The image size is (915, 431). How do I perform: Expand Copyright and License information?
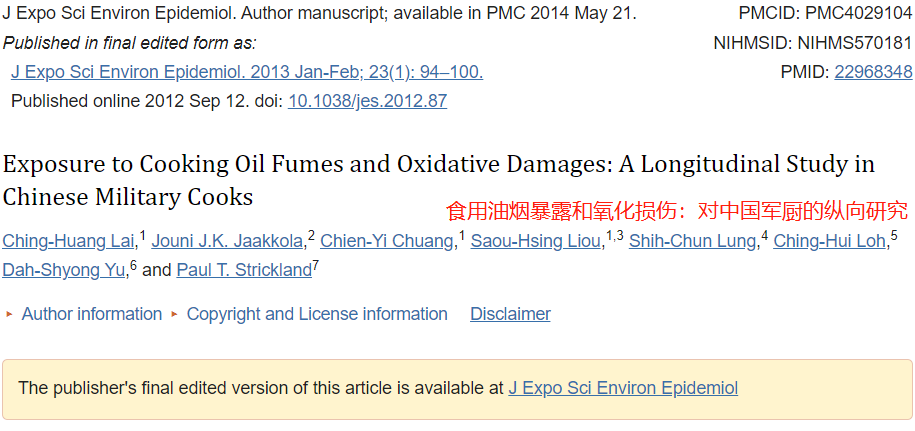(x=317, y=314)
